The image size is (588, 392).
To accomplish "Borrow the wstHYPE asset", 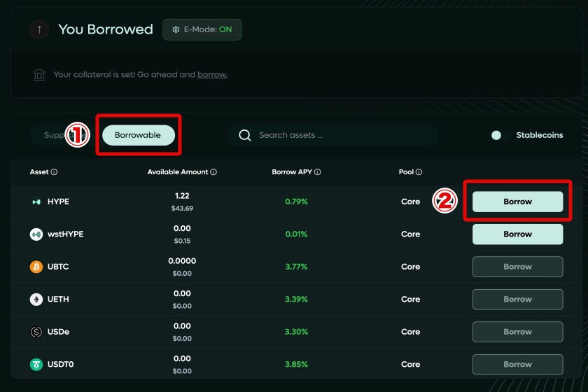I will coord(517,234).
